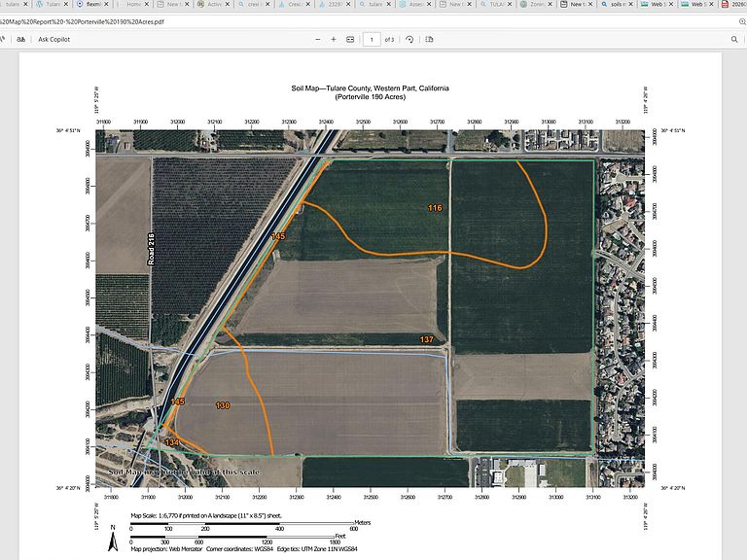The image size is (747, 560).
Task: Zoom in the PDF with plus icon
Action: point(334,40)
